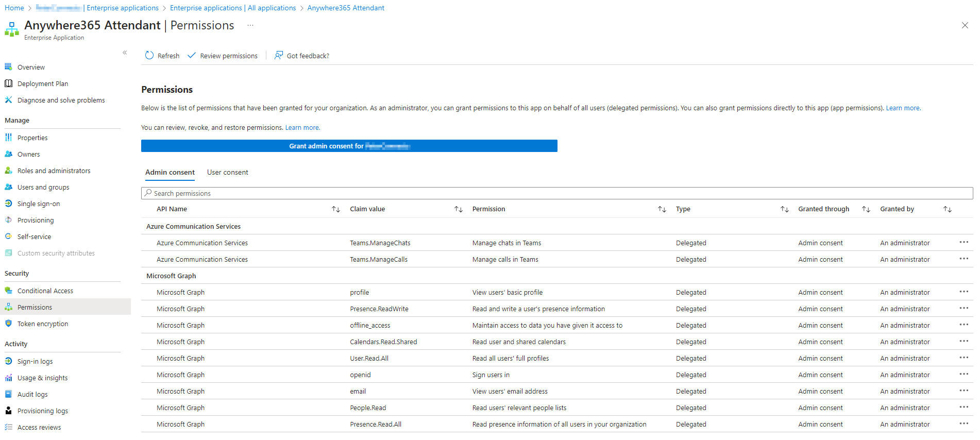Open the Got feedback icon
The width and height of the screenshot is (980, 440).
[279, 56]
